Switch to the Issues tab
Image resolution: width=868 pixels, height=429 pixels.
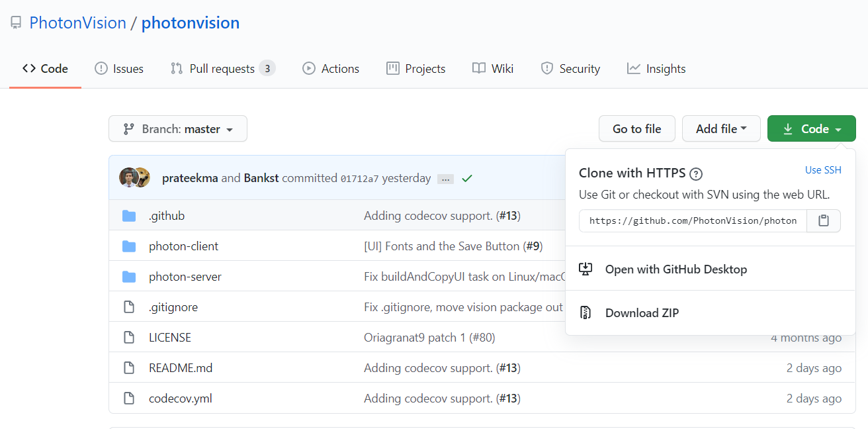[x=119, y=69]
